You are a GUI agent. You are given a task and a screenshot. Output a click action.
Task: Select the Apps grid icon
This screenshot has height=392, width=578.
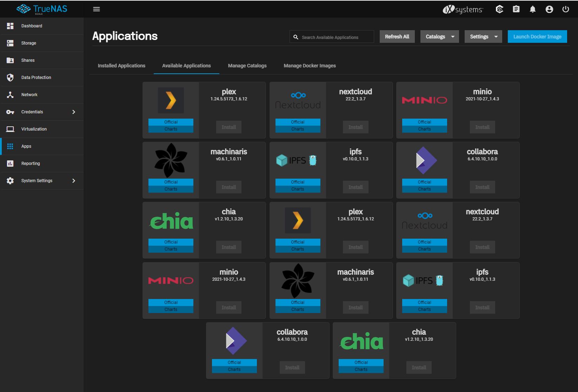click(10, 146)
